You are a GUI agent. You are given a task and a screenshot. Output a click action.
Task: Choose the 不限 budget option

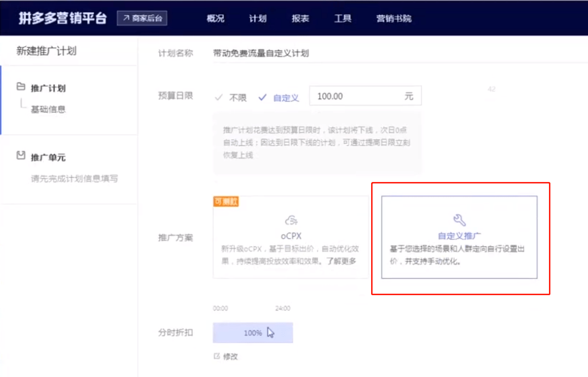click(x=231, y=97)
